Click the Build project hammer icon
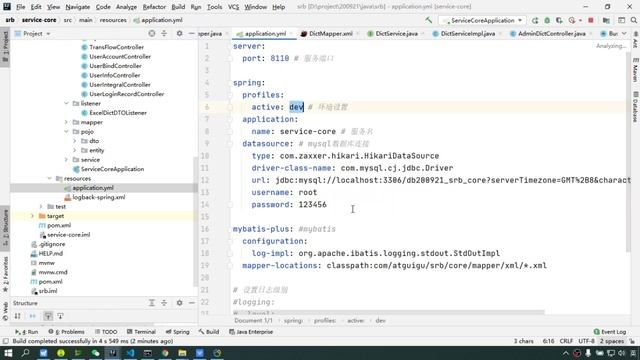 [428, 20]
